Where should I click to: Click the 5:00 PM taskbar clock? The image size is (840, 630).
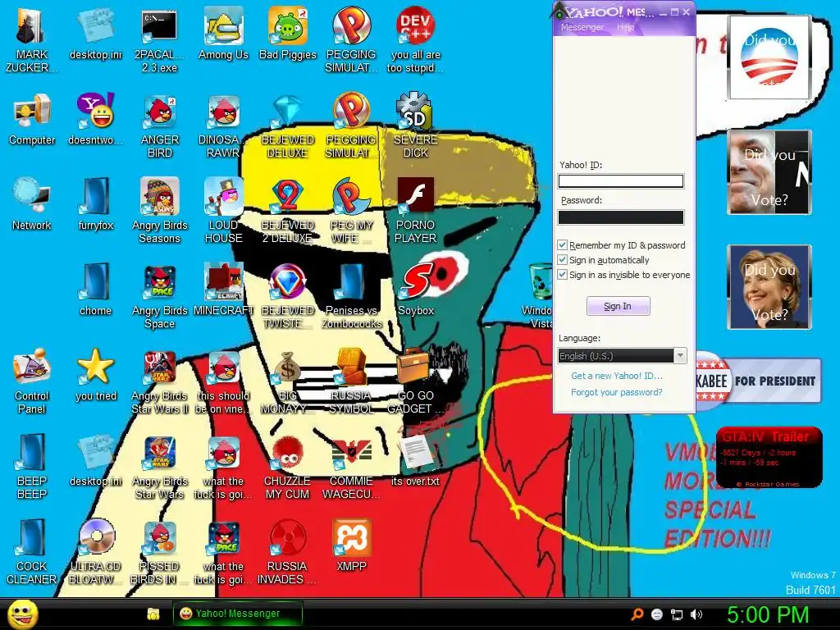click(x=768, y=614)
